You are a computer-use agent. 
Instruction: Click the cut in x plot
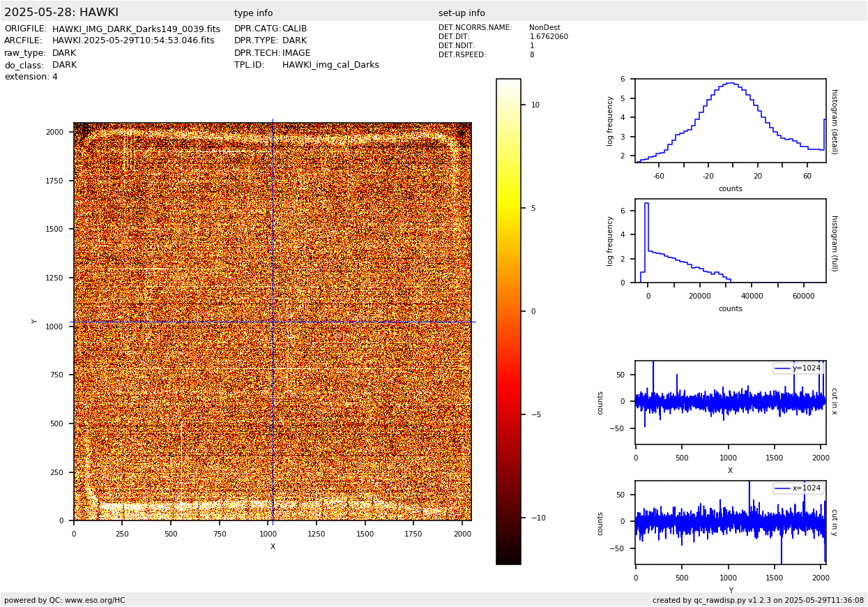coord(730,403)
